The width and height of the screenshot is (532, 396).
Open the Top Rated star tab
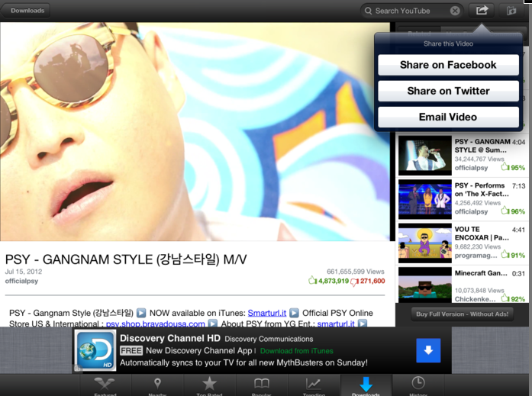(x=209, y=385)
